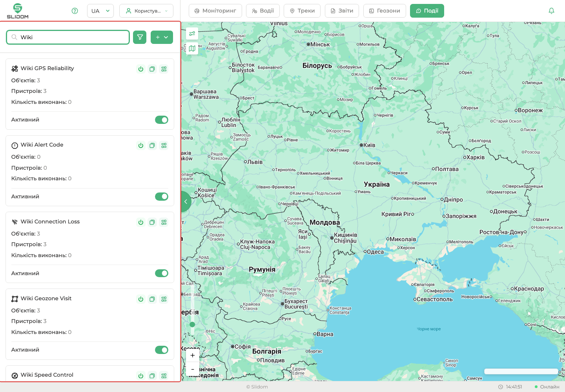Switch to the Треки tab

pyautogui.click(x=302, y=11)
